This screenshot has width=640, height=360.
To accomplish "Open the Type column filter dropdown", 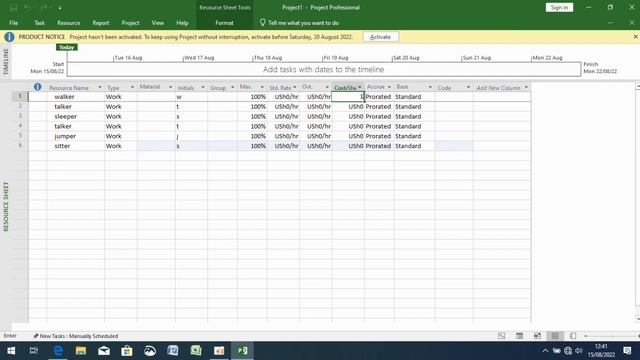I will [x=132, y=87].
